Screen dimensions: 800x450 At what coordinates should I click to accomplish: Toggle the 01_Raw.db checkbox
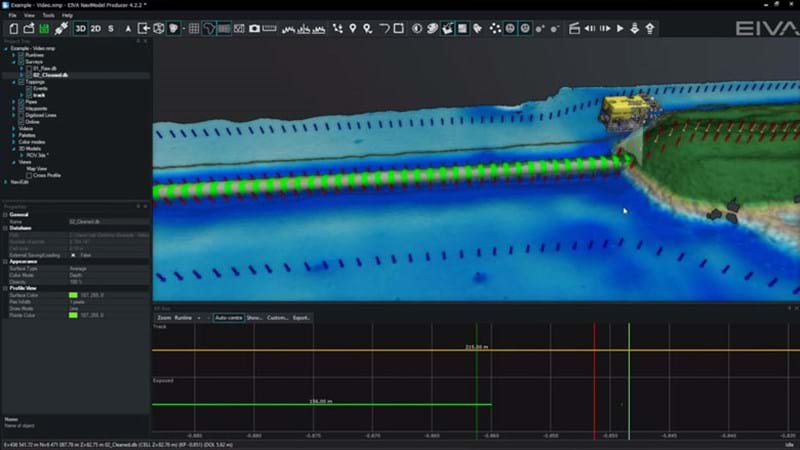29,68
